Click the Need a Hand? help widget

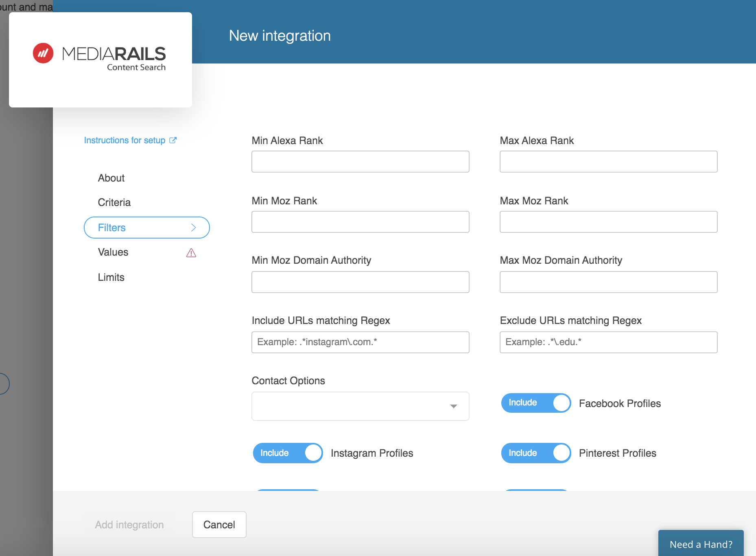pyautogui.click(x=701, y=544)
